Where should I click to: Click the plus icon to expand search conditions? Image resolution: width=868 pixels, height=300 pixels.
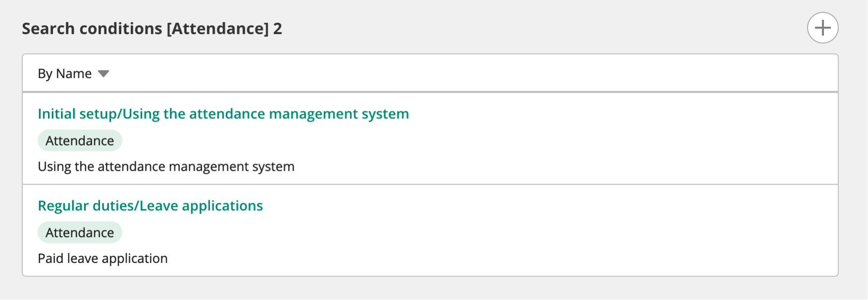click(822, 28)
